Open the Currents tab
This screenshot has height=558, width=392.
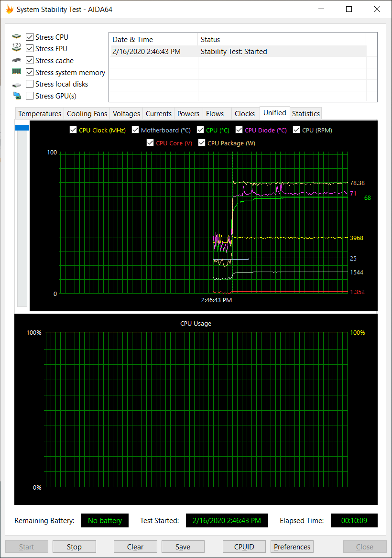159,113
